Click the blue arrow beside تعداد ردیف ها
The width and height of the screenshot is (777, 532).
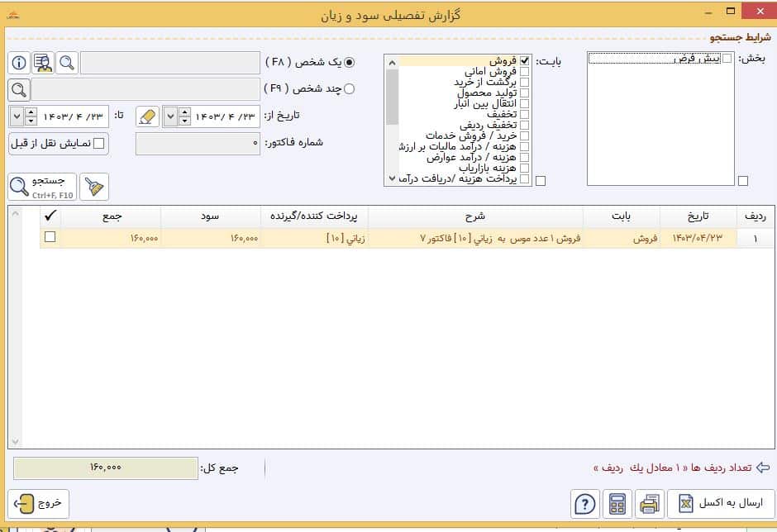(763, 467)
